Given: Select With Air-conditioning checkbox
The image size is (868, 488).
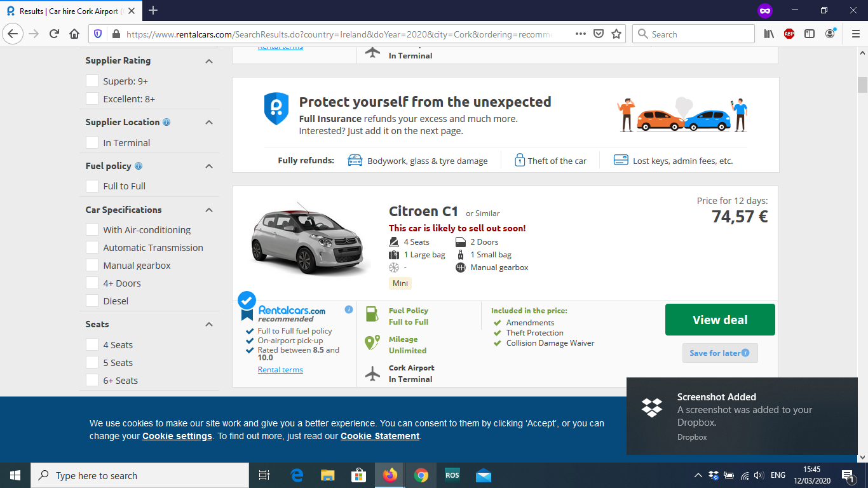Looking at the screenshot, I should click(x=92, y=229).
